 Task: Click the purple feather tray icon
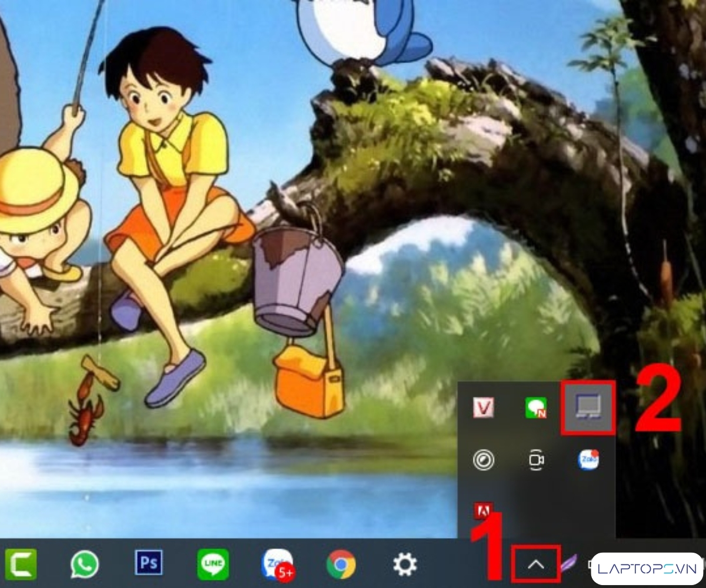(568, 564)
